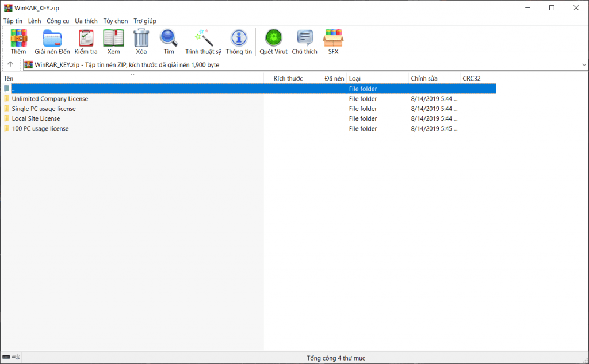Open the Công cụ menu
This screenshot has width=589, height=364.
coord(58,21)
